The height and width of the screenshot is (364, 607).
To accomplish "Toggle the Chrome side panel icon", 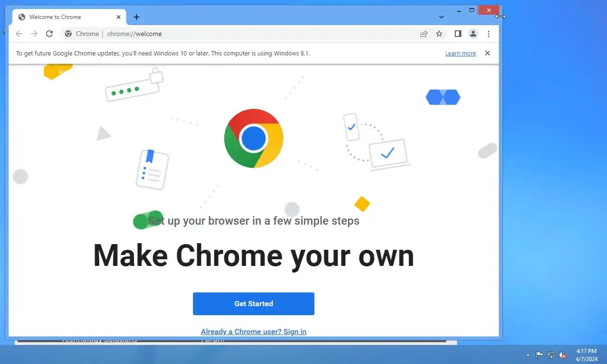I will pos(458,34).
